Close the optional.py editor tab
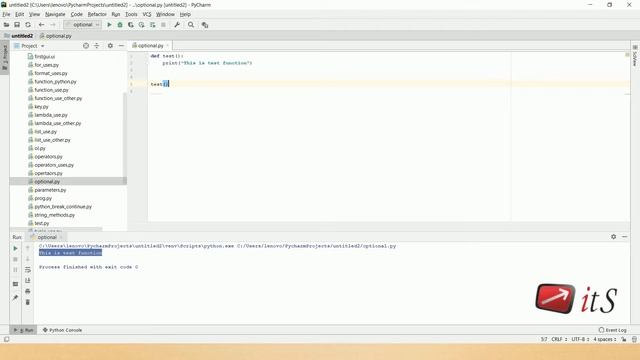This screenshot has width=640, height=360. point(167,45)
